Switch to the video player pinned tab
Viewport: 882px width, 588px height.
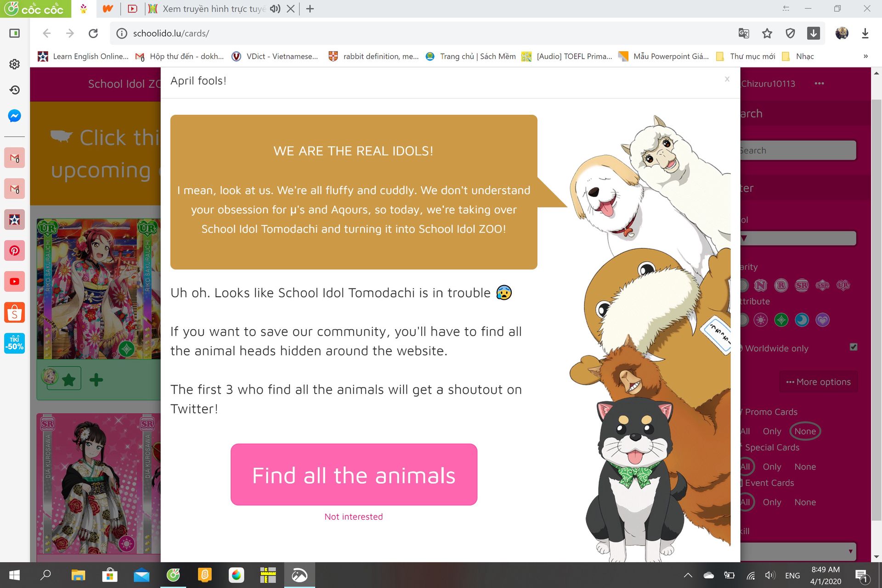(132, 9)
